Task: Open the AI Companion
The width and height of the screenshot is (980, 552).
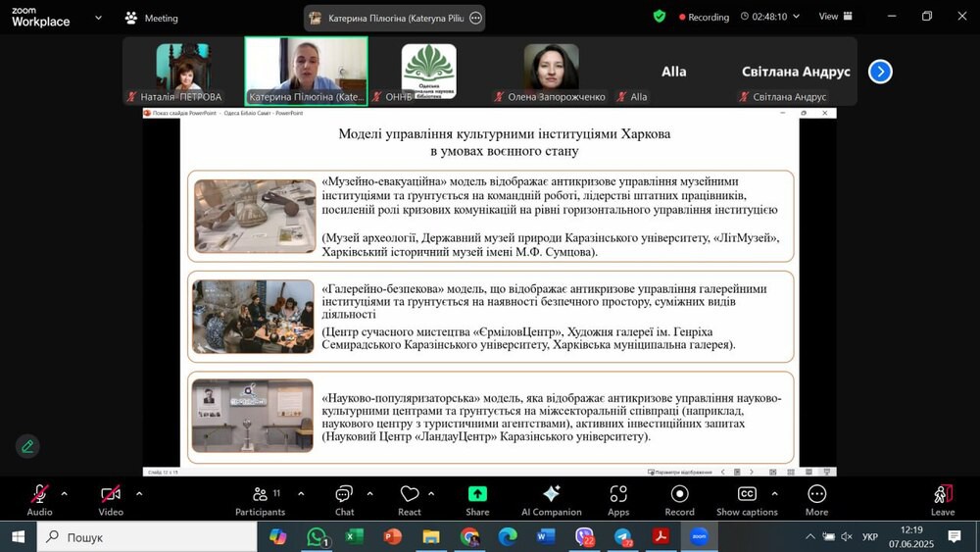Action: tap(551, 498)
